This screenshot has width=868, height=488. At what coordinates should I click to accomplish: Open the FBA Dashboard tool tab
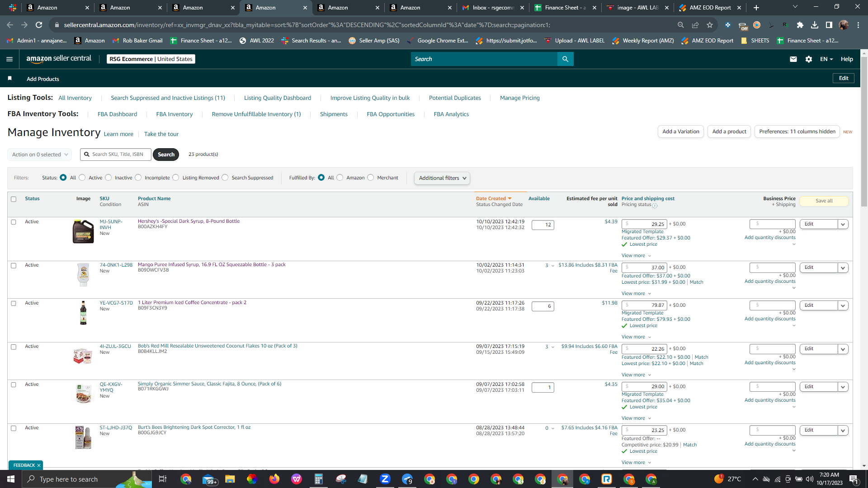pos(117,114)
